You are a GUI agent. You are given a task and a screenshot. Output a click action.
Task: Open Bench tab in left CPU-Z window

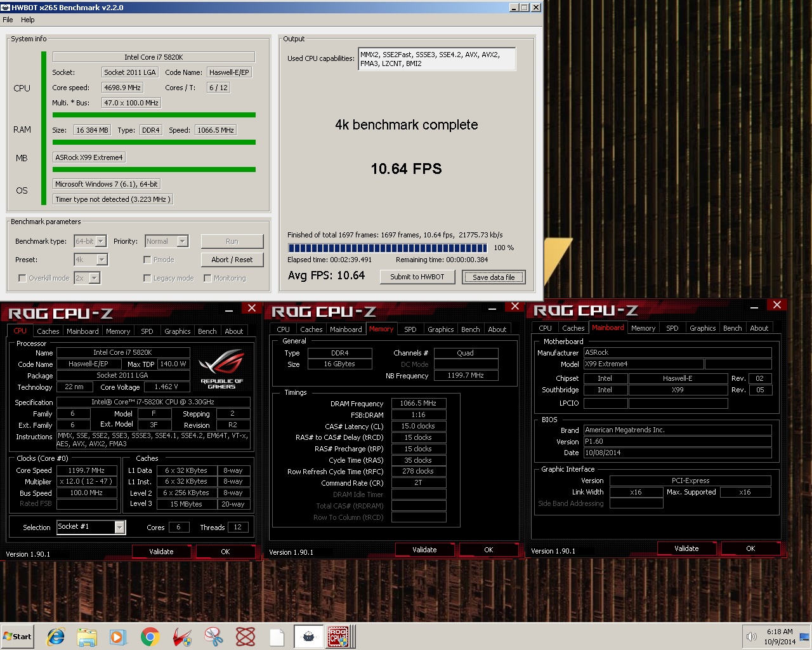pos(207,331)
